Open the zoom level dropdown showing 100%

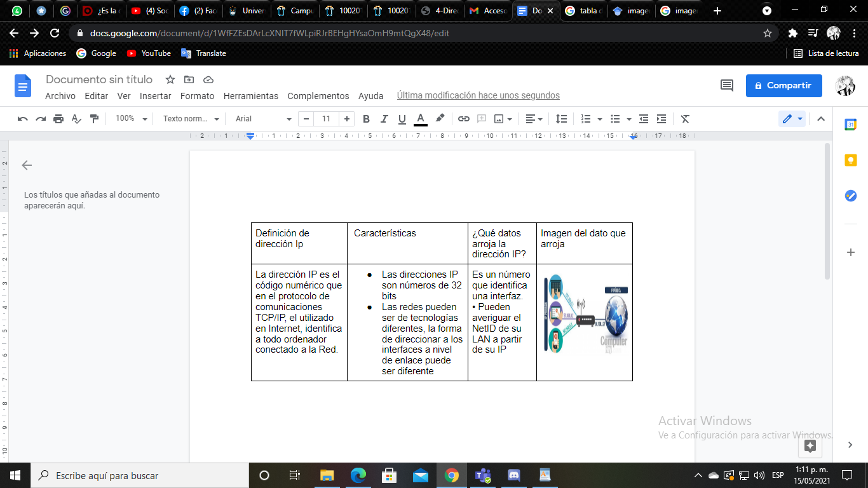click(130, 119)
